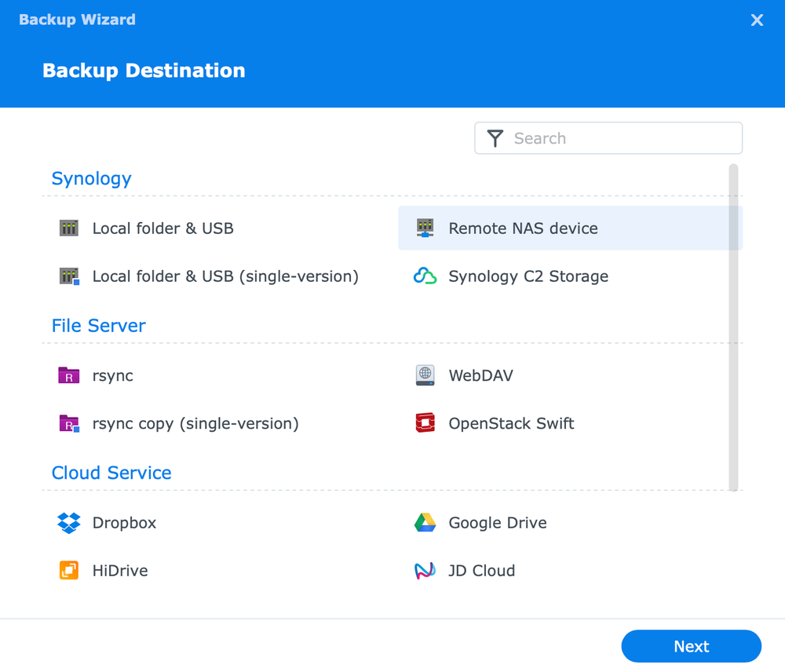Select Dropbox under Cloud Service
The width and height of the screenshot is (785, 672).
click(124, 522)
